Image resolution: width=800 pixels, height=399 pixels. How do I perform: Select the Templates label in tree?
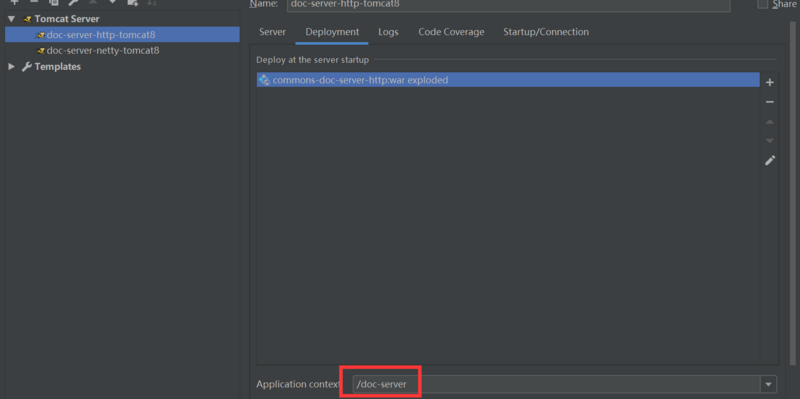pyautogui.click(x=58, y=66)
